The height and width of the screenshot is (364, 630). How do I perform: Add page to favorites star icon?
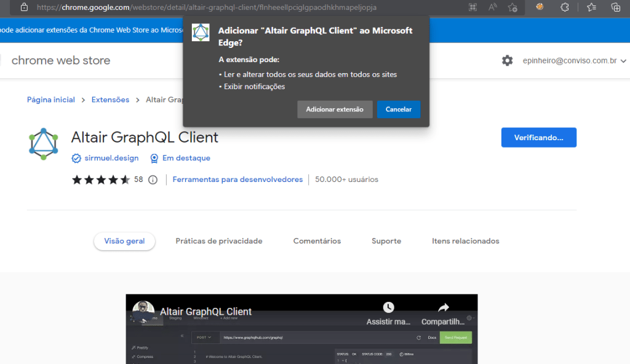[x=512, y=7]
